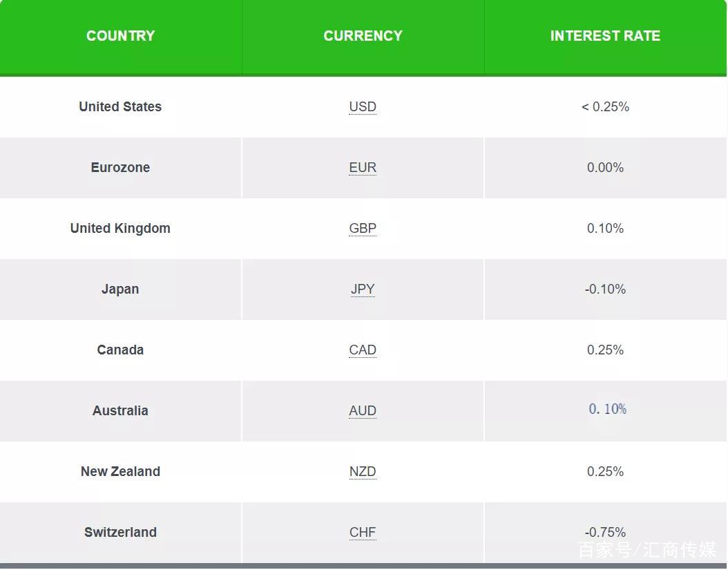This screenshot has height=570, width=728.
Task: Select the United States country cell
Action: click(x=120, y=107)
